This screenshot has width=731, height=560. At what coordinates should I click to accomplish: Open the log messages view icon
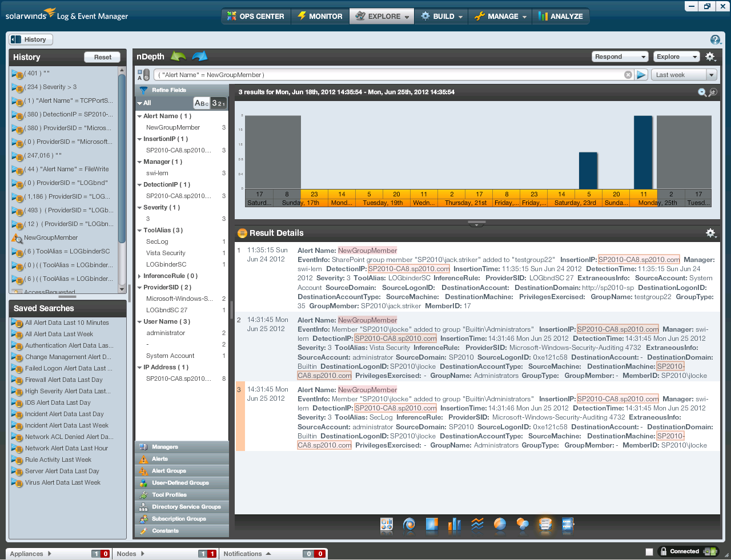tap(568, 525)
